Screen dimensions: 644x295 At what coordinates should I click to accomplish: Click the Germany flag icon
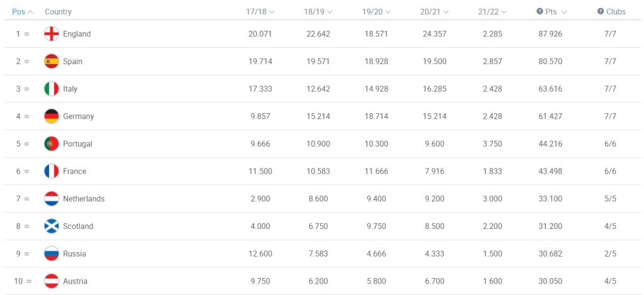click(52, 116)
